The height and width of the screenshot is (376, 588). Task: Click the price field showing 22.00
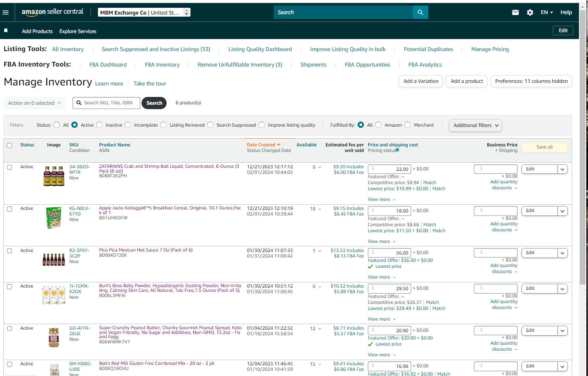tap(390, 169)
